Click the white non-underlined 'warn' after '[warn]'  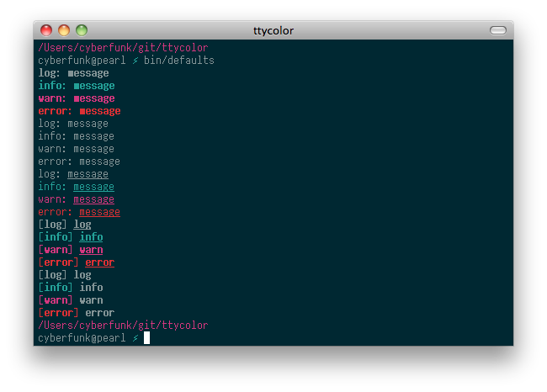[92, 300]
